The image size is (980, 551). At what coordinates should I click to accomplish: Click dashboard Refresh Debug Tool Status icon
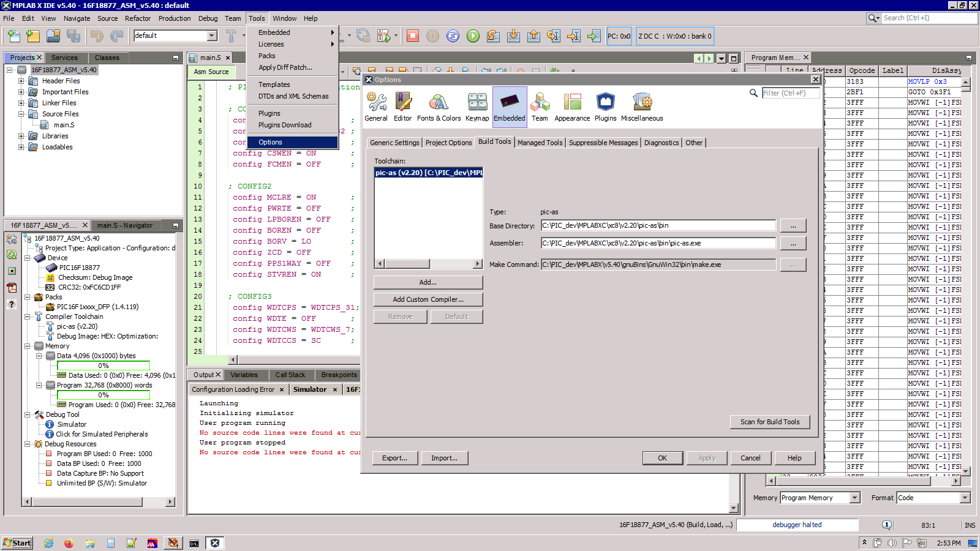12,255
